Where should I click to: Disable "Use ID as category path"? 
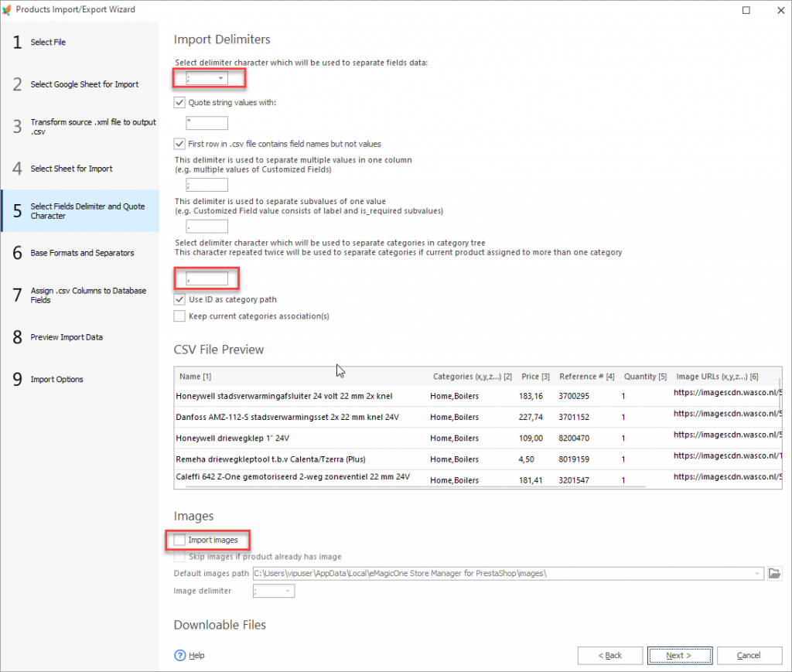(179, 299)
